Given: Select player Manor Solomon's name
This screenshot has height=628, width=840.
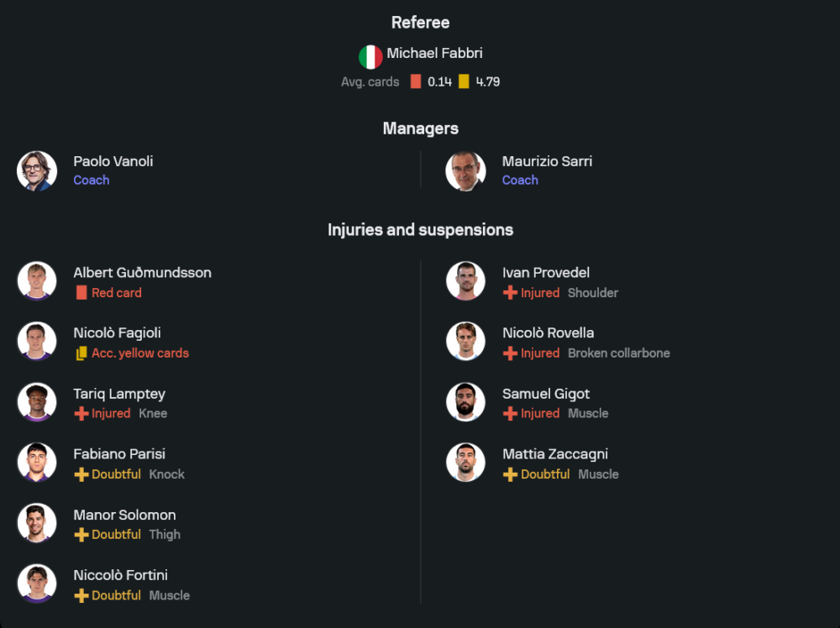Looking at the screenshot, I should [x=124, y=515].
